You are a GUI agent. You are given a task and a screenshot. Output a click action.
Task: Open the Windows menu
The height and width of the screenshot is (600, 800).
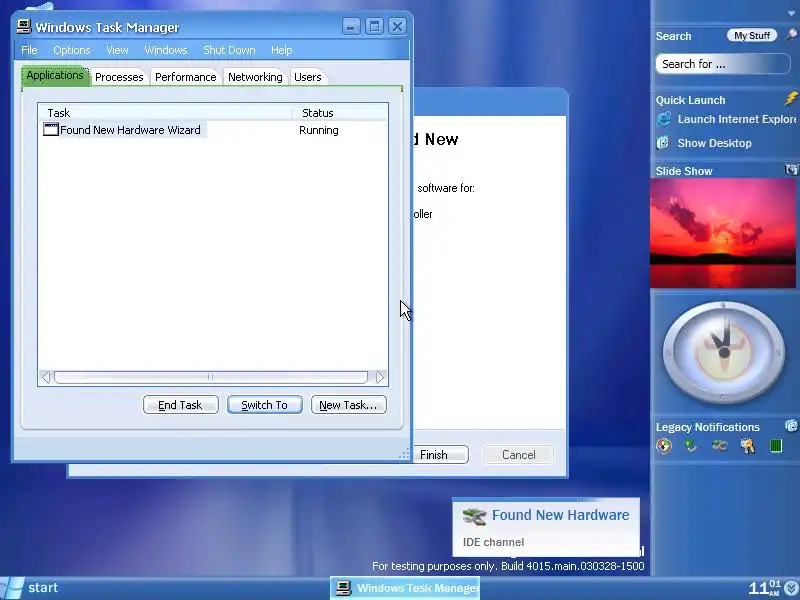166,50
